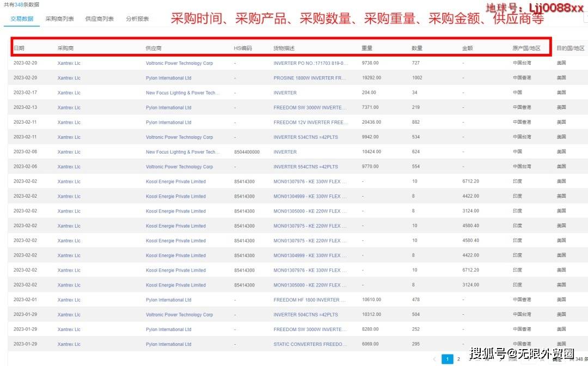Select weight value 19292.00

pos(371,78)
